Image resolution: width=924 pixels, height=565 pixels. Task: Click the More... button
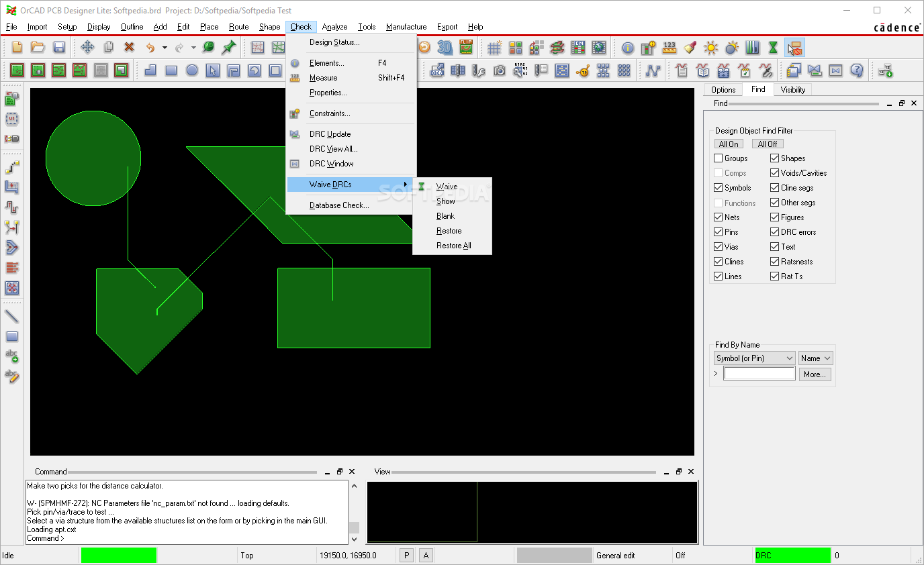coord(815,374)
